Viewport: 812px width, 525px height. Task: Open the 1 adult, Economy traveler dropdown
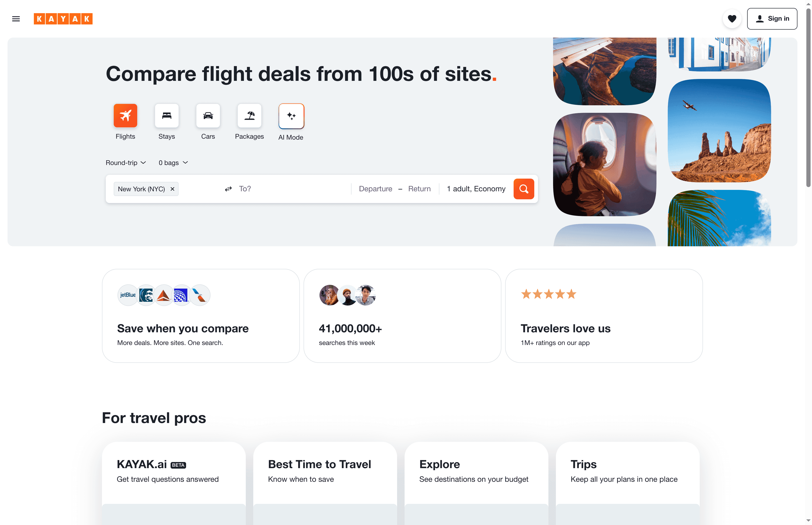click(476, 188)
